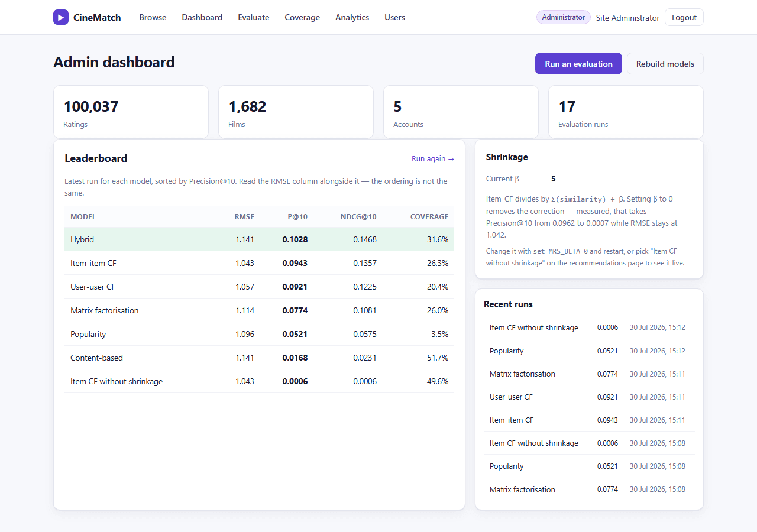Click the Admin dashboard page title
This screenshot has height=532, width=757.
click(114, 63)
